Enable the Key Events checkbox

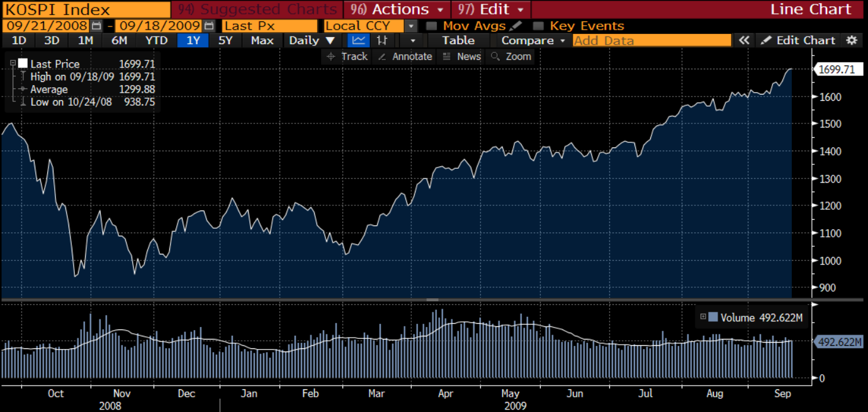coord(538,25)
